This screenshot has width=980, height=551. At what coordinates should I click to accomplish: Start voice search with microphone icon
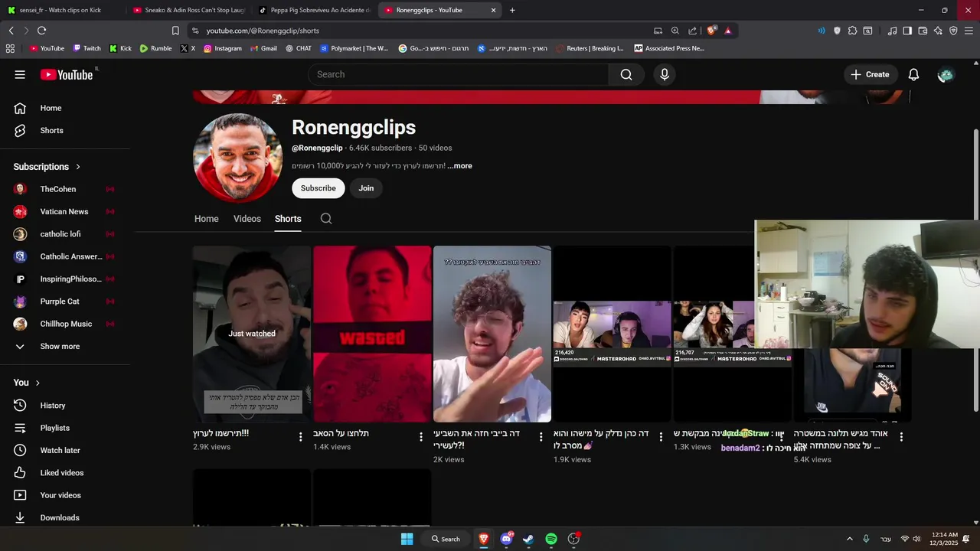pyautogui.click(x=665, y=74)
